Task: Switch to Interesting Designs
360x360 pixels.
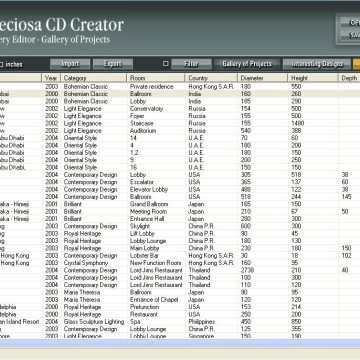Action: [317, 64]
